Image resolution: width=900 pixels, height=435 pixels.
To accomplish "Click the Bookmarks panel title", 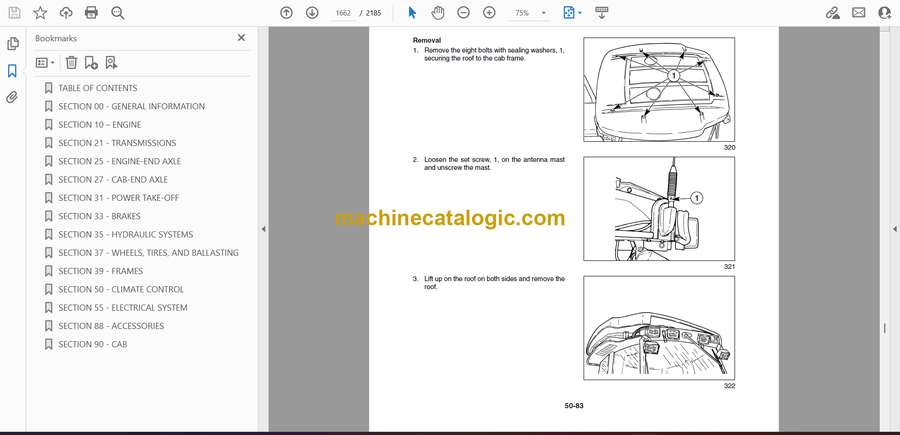I will 56,38.
